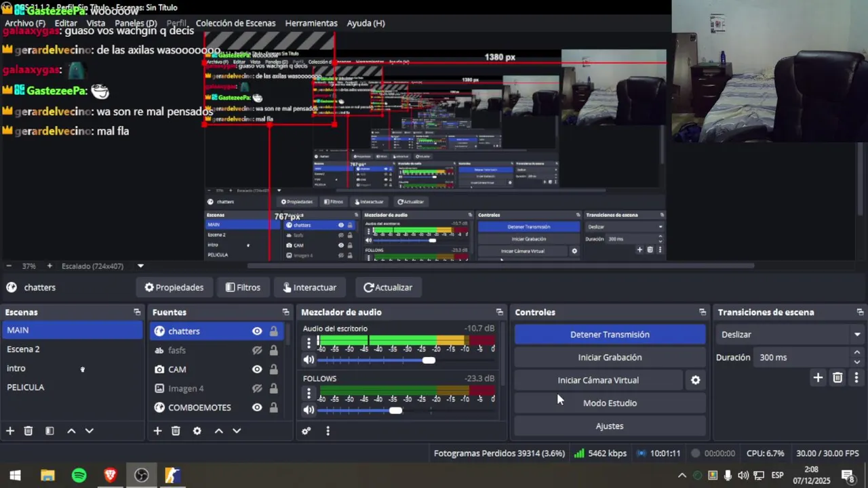Open File Explorer from the taskbar
This screenshot has height=488, width=868.
(47, 475)
